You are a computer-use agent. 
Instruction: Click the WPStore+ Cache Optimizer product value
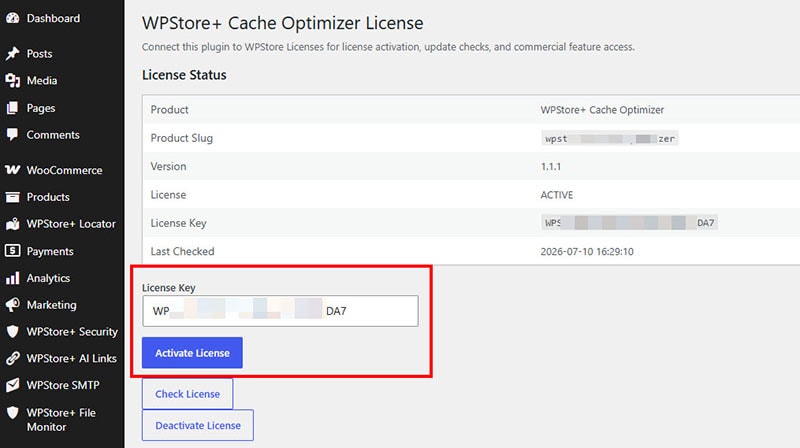click(x=602, y=110)
